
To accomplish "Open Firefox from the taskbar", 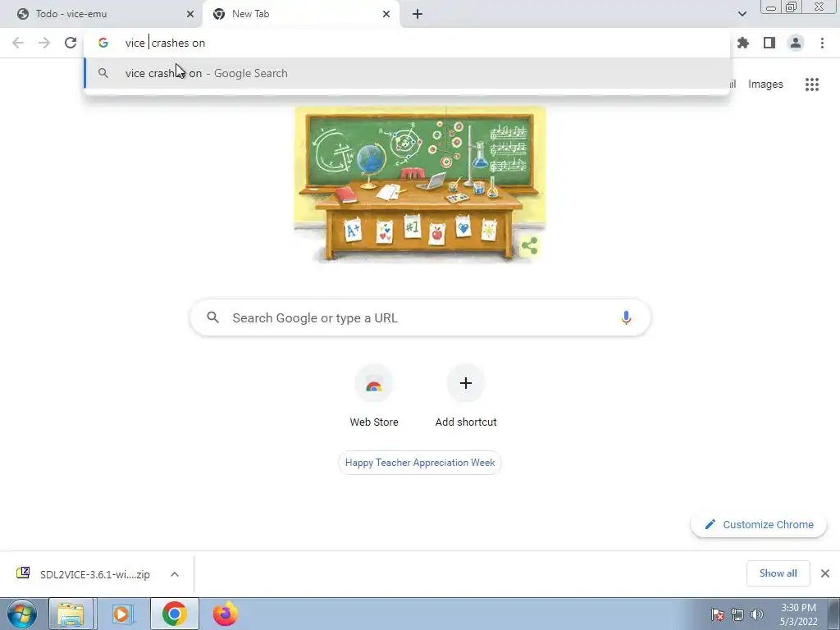I will click(x=226, y=614).
